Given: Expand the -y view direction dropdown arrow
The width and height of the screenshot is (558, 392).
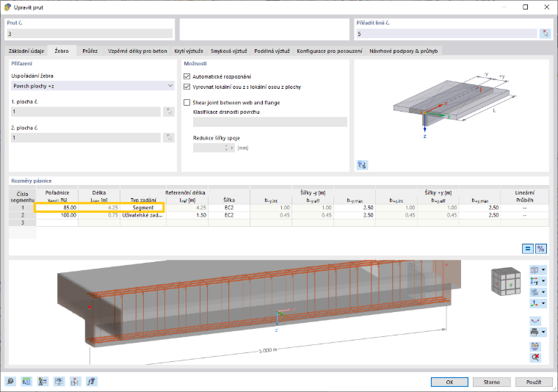Looking at the screenshot, I should 543,281.
